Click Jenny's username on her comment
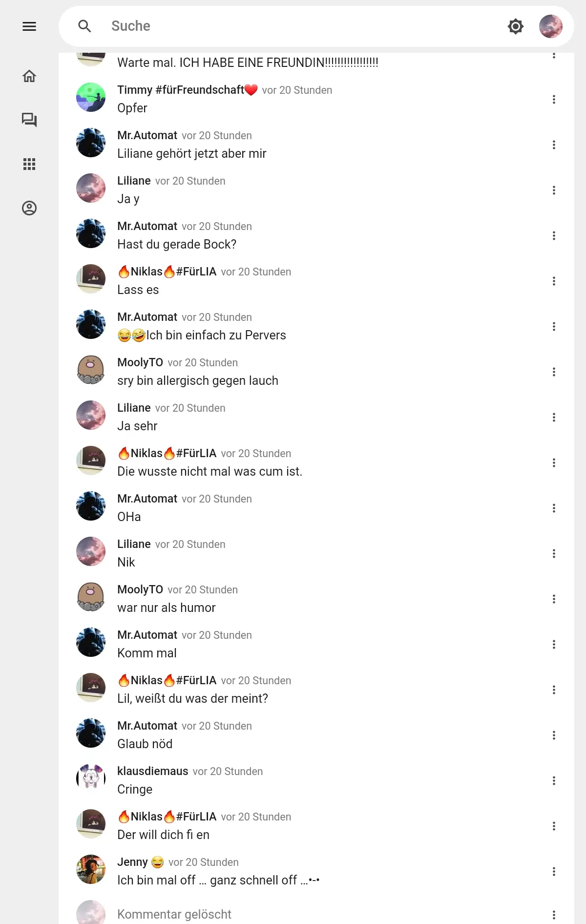The image size is (586, 924). coord(132,862)
